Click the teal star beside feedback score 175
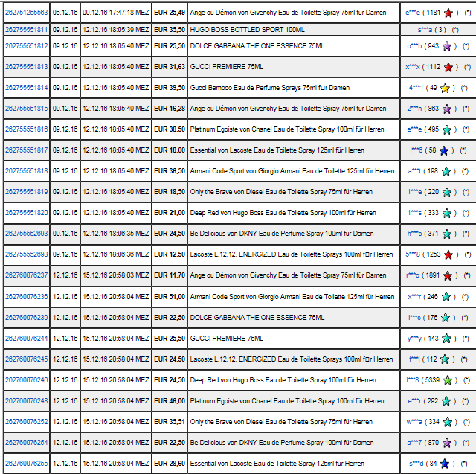Viewport: 476px width, 474px height. point(446,318)
